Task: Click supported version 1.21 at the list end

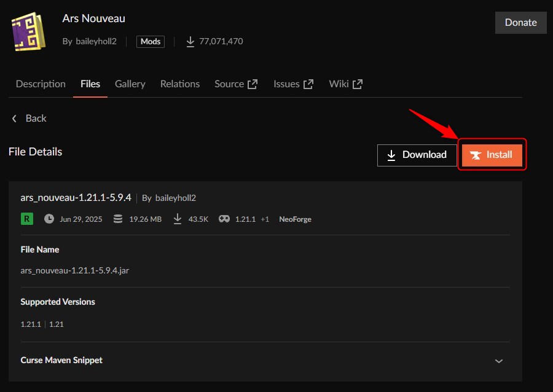Action: tap(57, 324)
